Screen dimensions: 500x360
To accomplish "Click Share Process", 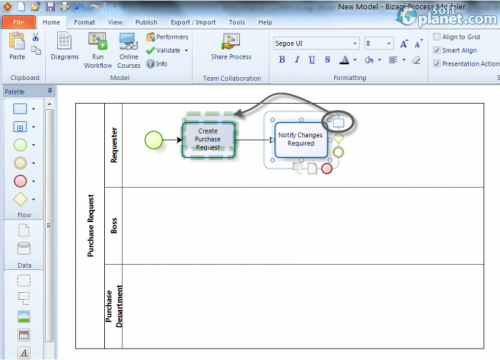I will [231, 47].
